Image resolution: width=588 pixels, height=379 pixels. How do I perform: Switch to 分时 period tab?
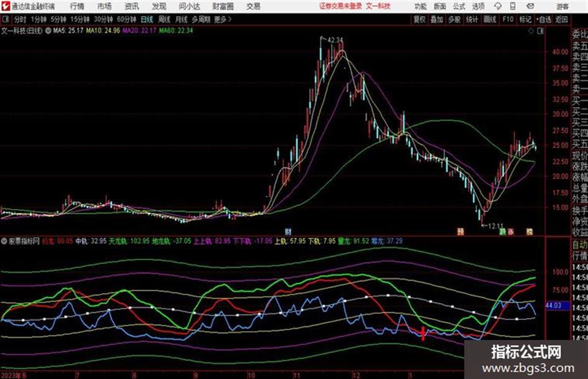[x=21, y=19]
